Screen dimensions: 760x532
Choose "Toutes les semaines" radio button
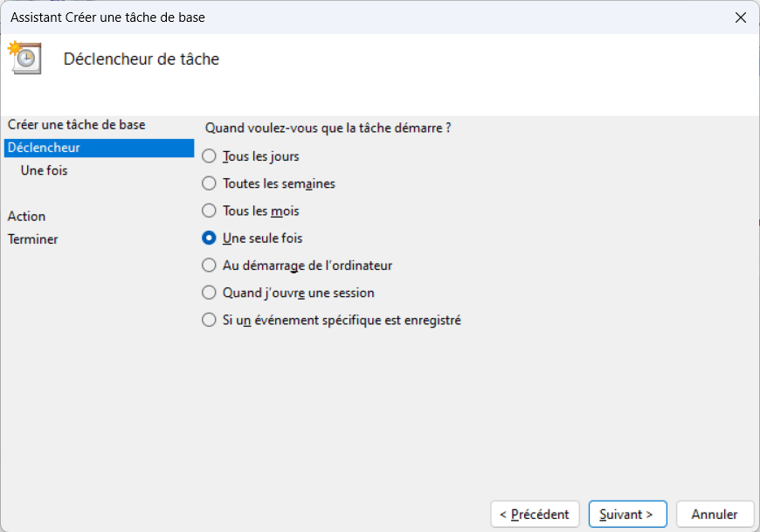click(209, 183)
